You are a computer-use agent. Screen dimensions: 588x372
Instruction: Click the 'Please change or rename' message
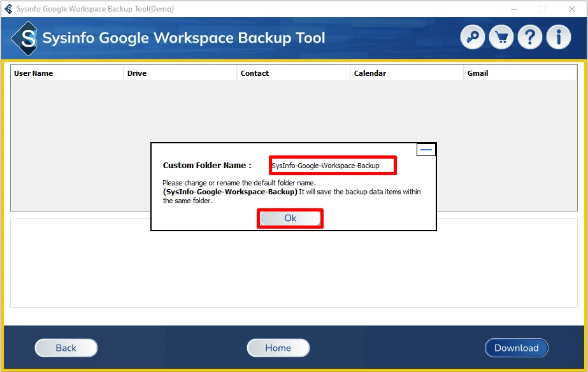click(240, 183)
